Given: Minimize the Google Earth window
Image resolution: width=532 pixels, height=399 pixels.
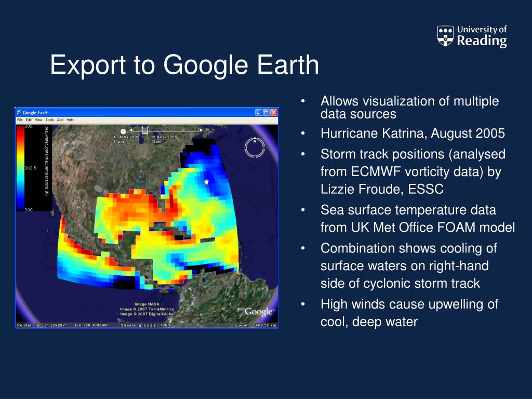Looking at the screenshot, I should (x=259, y=112).
